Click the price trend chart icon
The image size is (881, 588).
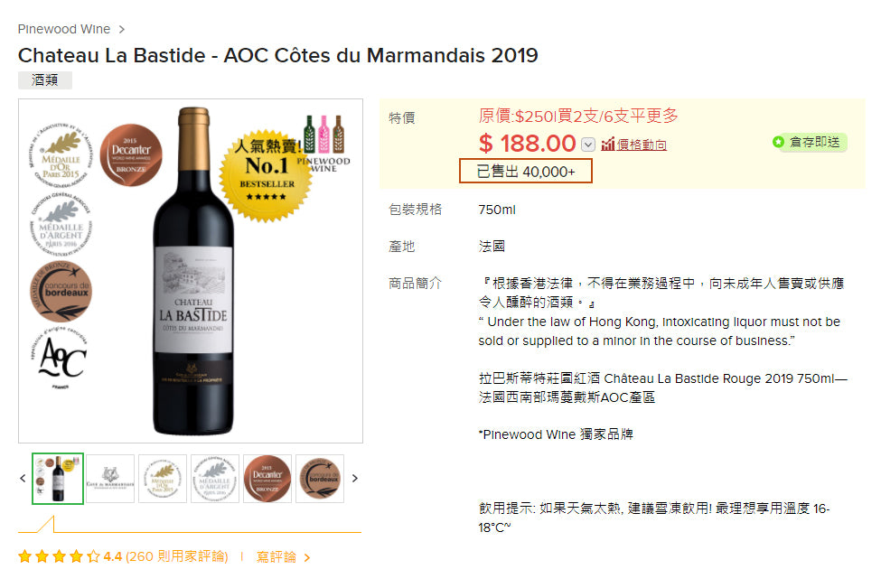click(608, 145)
